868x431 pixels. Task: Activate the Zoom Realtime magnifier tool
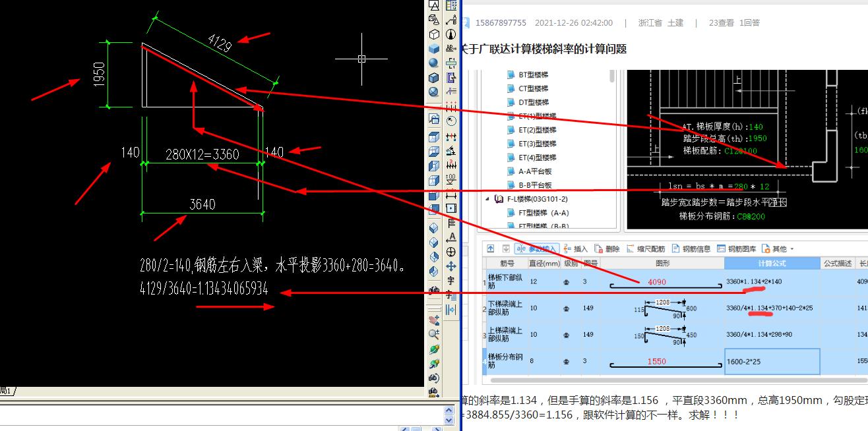tap(434, 334)
